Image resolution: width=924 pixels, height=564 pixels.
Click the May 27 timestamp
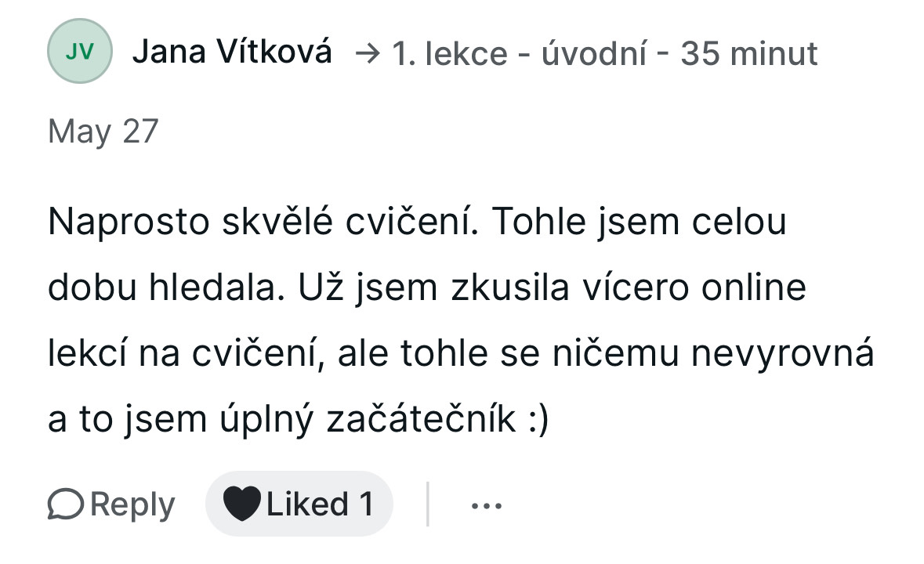[x=103, y=131]
